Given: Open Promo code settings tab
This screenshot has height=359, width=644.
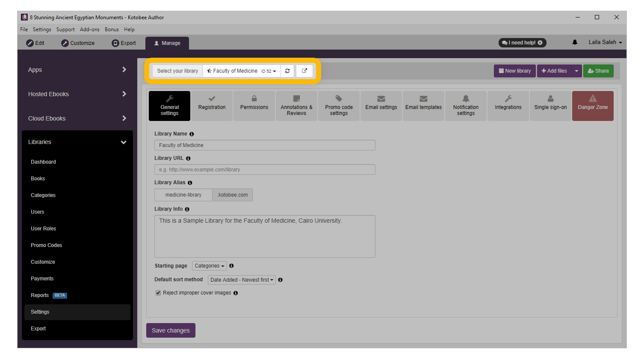Looking at the screenshot, I should click(x=339, y=106).
